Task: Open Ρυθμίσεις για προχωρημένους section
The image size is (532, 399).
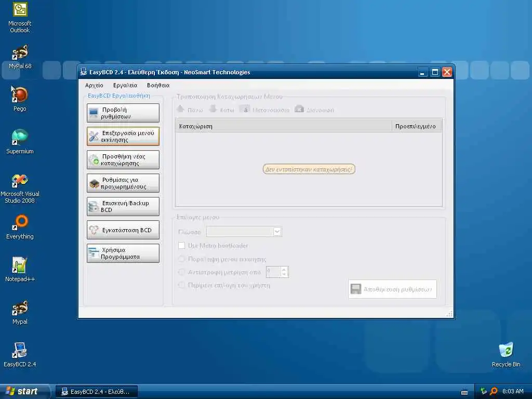Action: coord(123,183)
